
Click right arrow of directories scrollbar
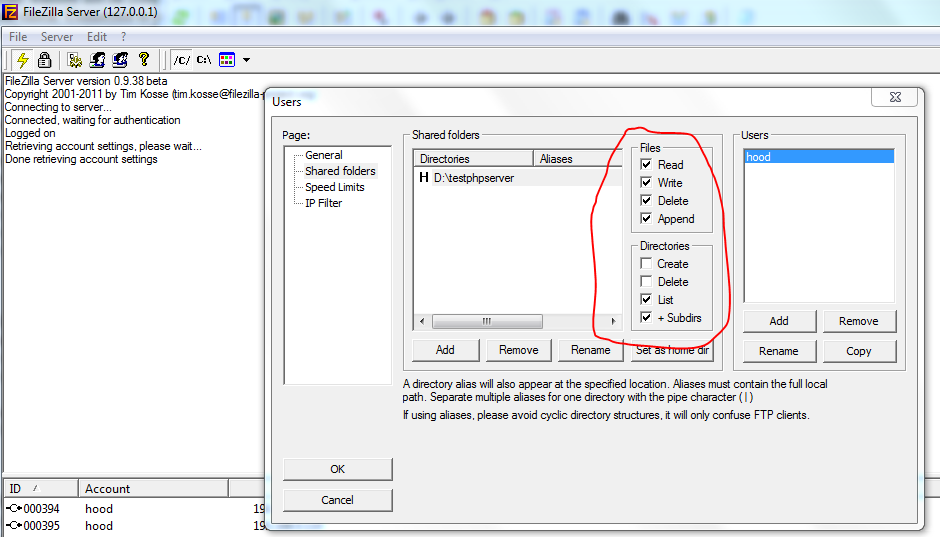(x=613, y=321)
